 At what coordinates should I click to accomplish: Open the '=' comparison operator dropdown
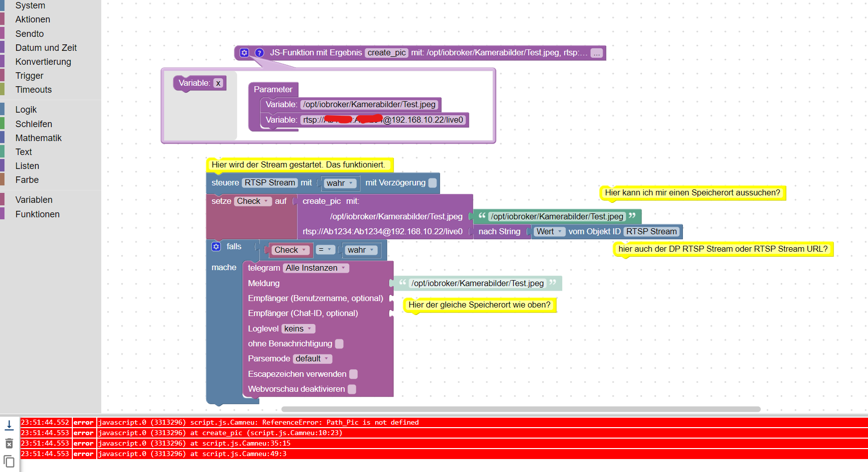pyautogui.click(x=325, y=250)
